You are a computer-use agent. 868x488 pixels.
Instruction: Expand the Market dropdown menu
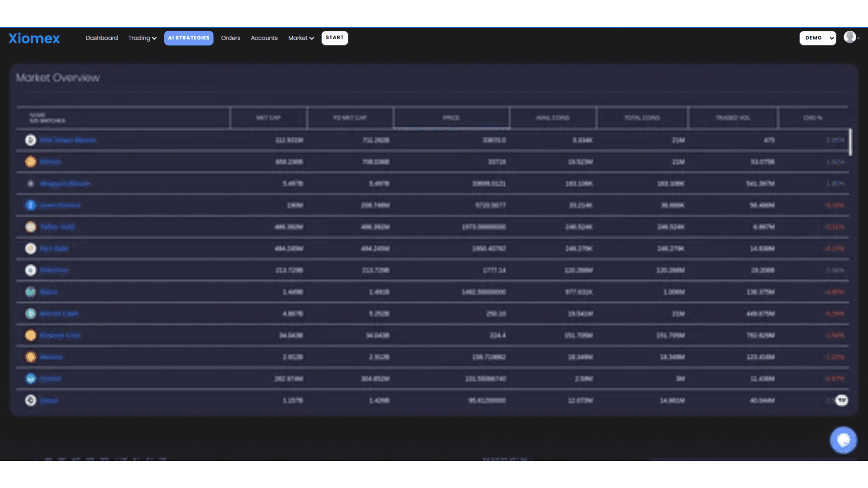pyautogui.click(x=300, y=38)
